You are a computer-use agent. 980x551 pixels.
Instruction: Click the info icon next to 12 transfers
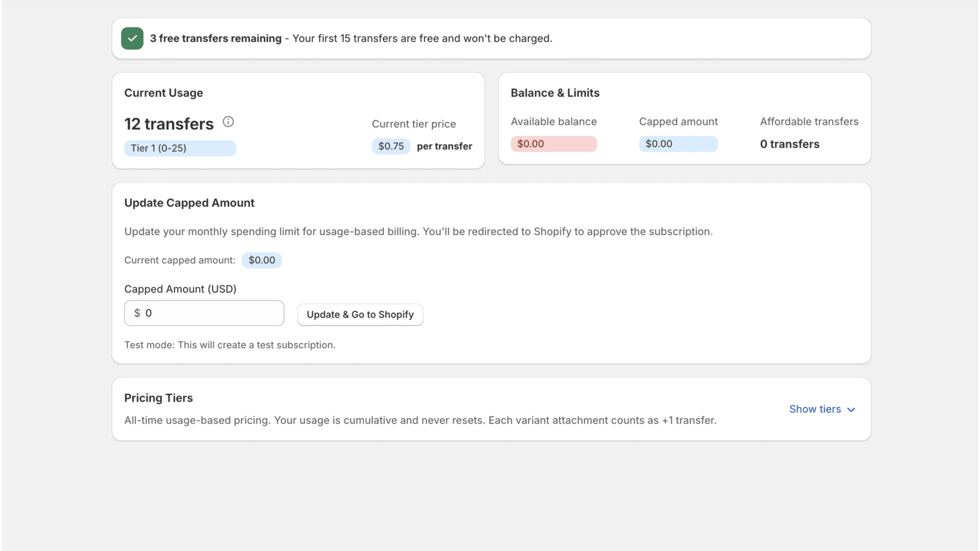[x=228, y=121]
